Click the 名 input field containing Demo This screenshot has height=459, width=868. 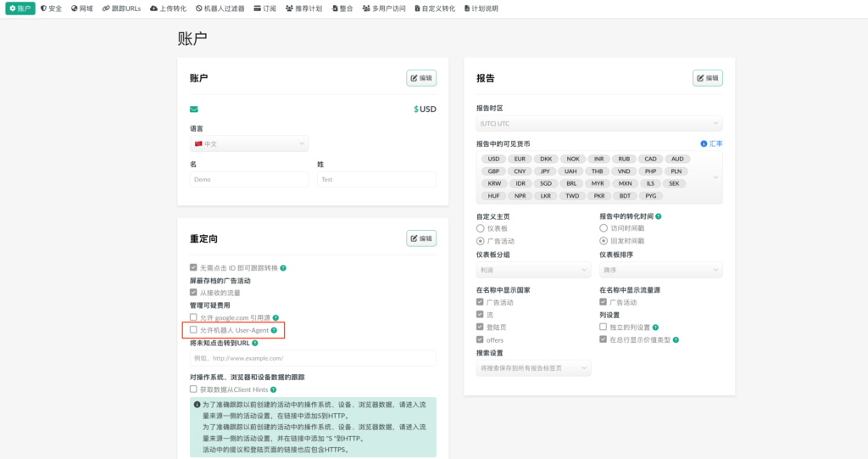click(x=249, y=180)
